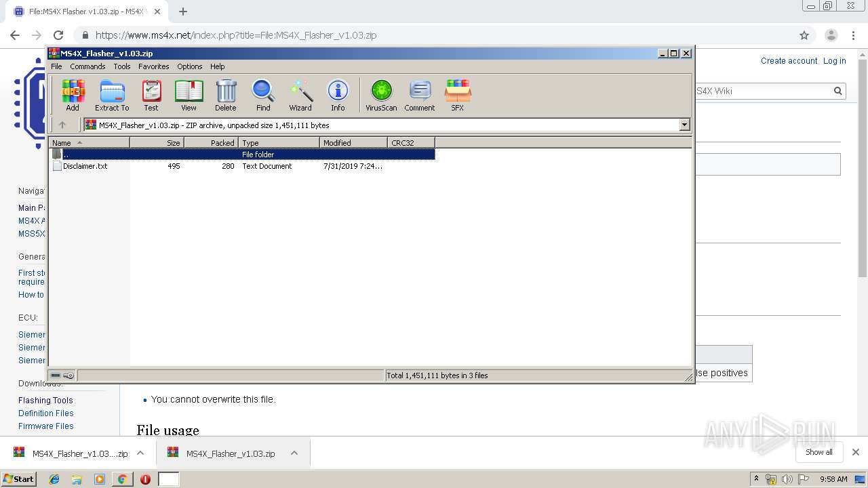Viewport: 868px width, 488px height.
Task: Open the View file tool
Action: coord(189,95)
